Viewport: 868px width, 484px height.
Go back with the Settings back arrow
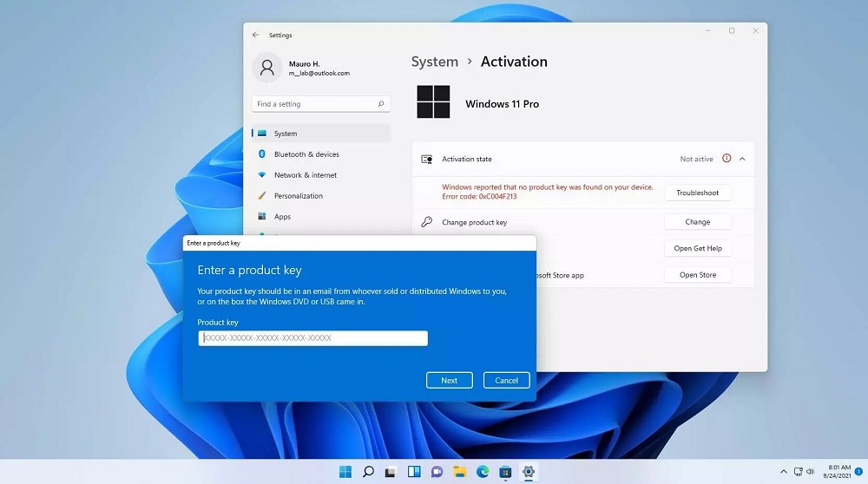click(x=255, y=35)
